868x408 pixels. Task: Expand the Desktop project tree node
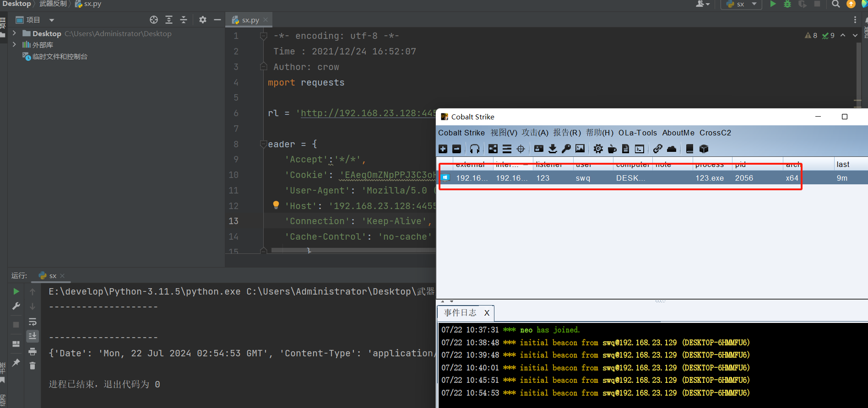[x=14, y=33]
